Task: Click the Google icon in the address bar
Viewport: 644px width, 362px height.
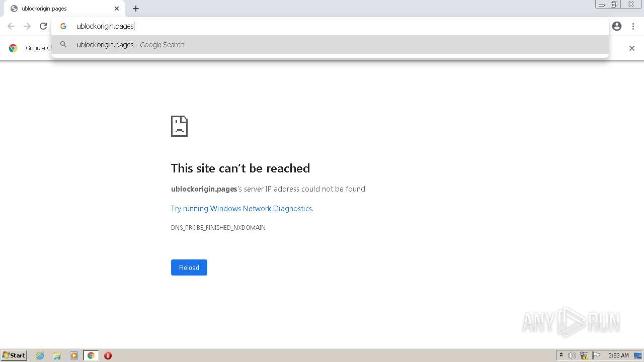Action: coord(63,26)
